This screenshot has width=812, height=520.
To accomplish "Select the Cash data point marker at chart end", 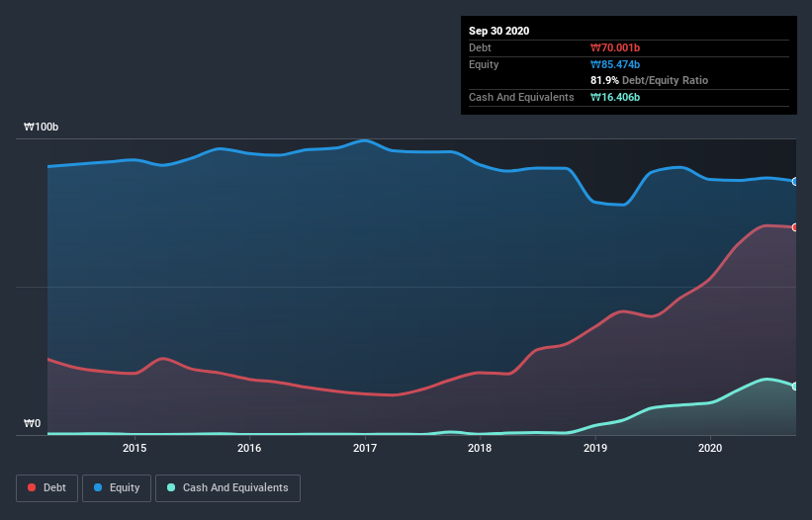I will point(794,387).
